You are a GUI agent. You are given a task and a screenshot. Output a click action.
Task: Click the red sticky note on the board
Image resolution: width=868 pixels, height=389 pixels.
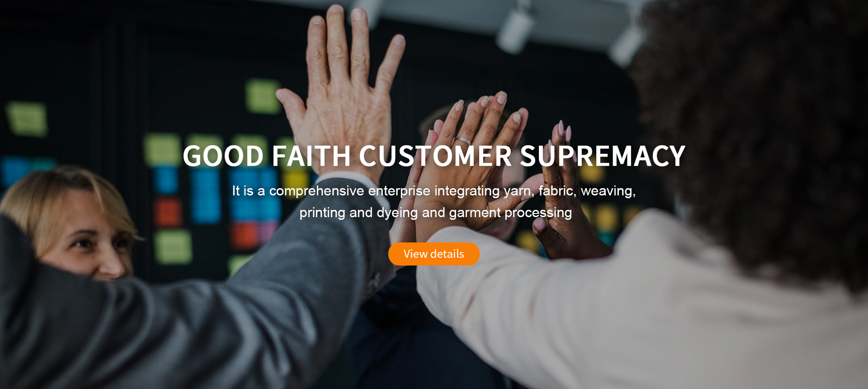[168, 212]
